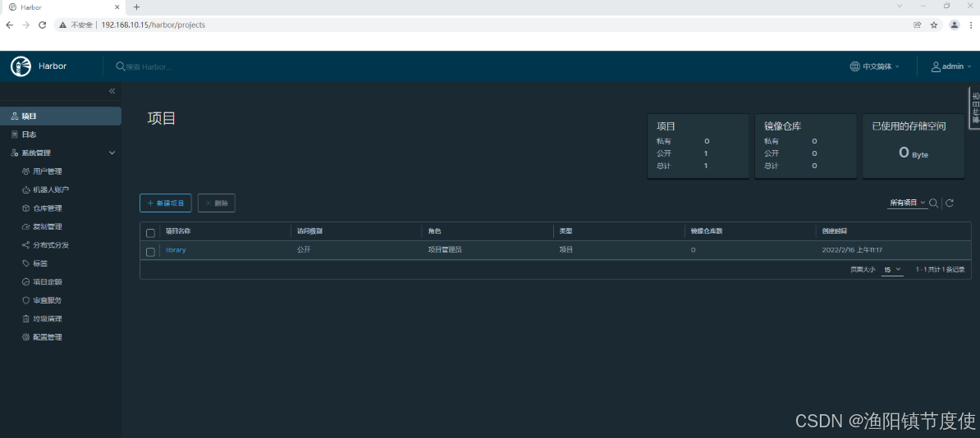Image resolution: width=980 pixels, height=438 pixels.
Task: Refresh the project list
Action: click(x=950, y=203)
